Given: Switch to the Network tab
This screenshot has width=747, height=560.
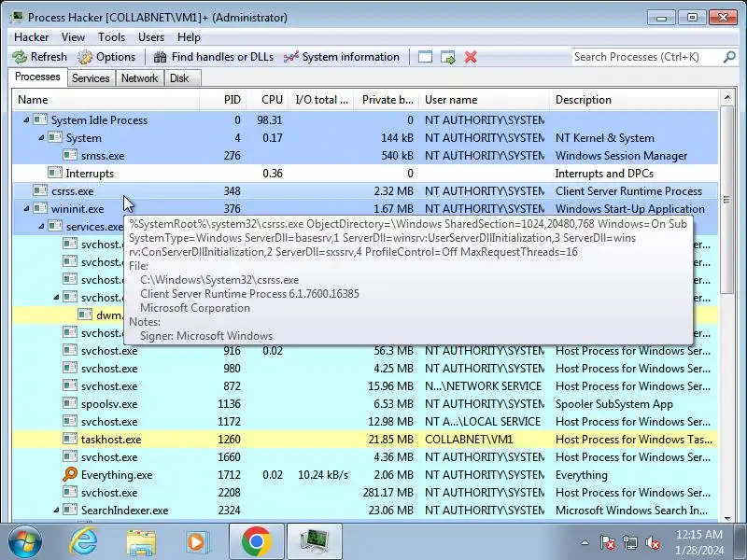Looking at the screenshot, I should click(139, 78).
